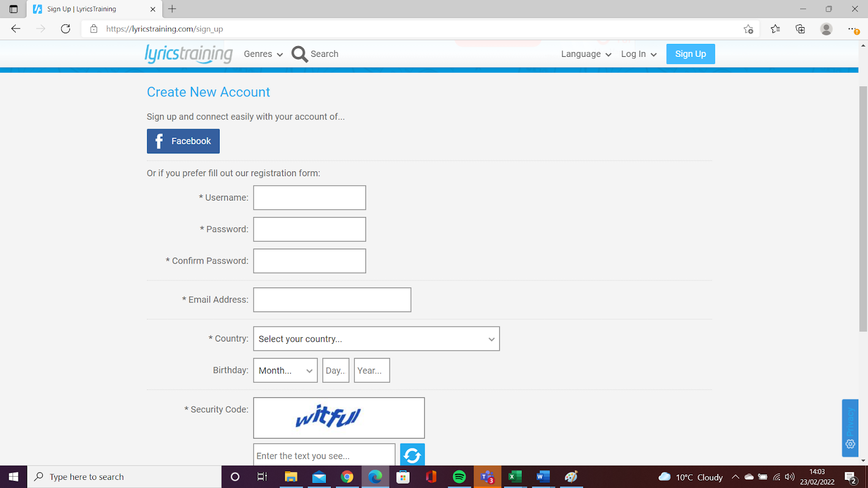868x488 pixels.
Task: Open the browser profile avatar
Action: [826, 29]
